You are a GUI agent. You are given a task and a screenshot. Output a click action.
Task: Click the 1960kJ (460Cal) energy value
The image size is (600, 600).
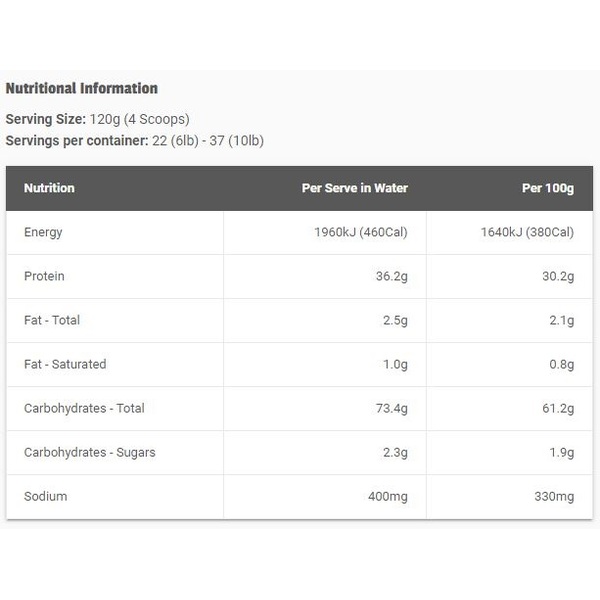pos(361,232)
